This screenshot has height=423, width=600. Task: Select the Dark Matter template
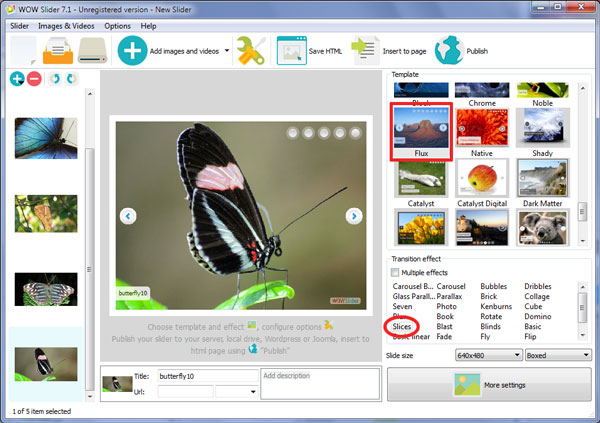coord(543,183)
